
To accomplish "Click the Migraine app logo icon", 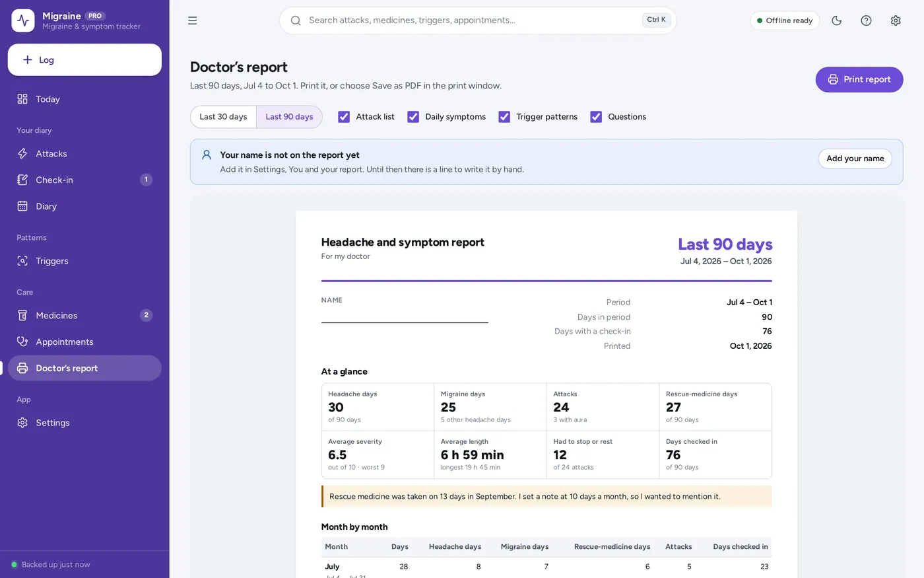I will pos(23,20).
